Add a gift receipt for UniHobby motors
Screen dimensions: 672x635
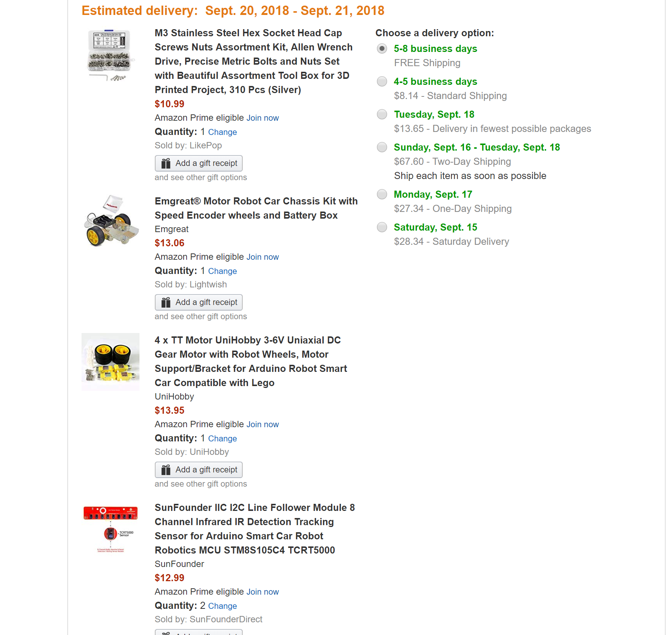click(199, 470)
